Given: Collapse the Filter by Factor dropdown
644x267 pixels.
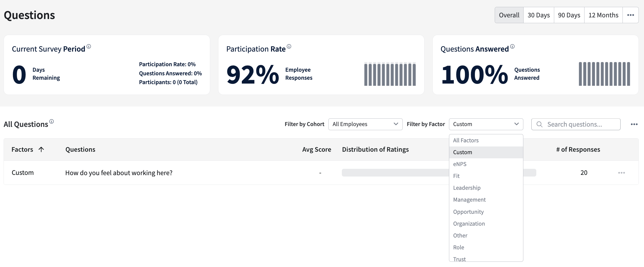Looking at the screenshot, I should [486, 124].
